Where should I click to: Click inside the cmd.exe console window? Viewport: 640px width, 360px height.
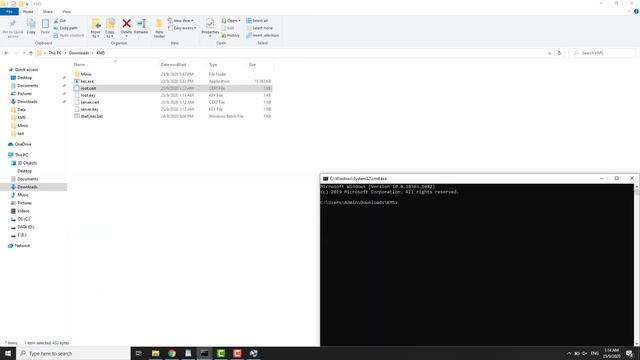(x=477, y=265)
